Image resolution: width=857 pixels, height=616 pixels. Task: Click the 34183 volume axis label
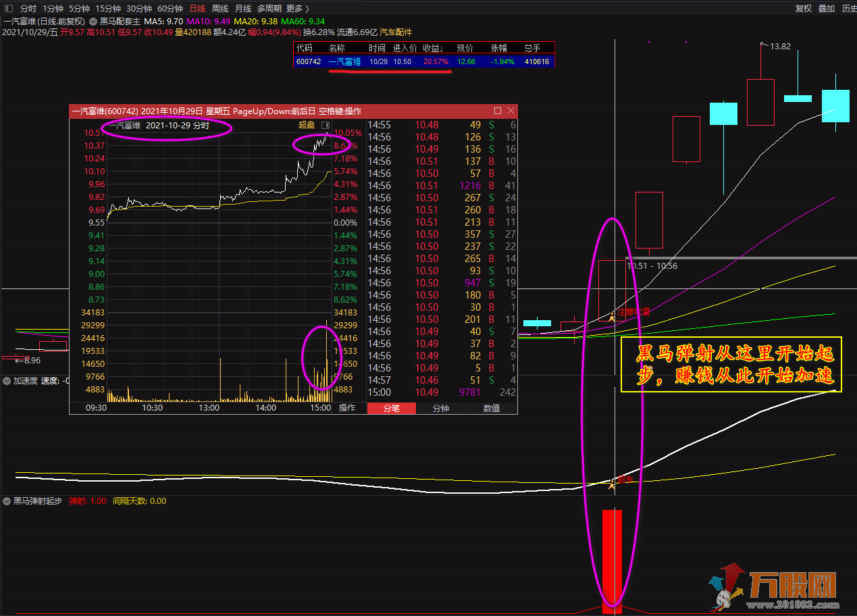[x=93, y=312]
